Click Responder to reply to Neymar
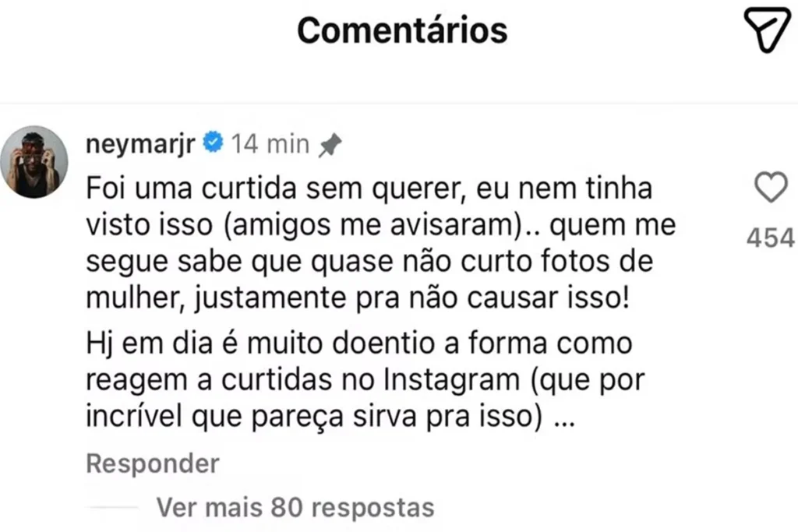 click(152, 463)
